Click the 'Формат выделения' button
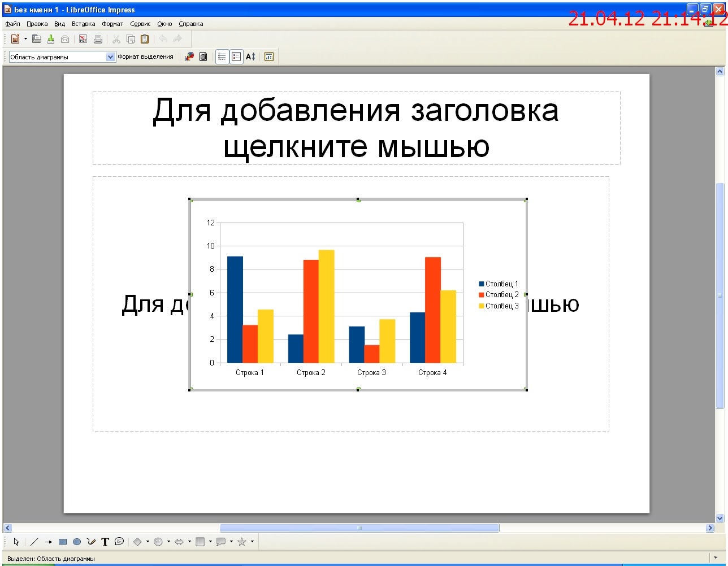Viewport: 728px width, 566px height. click(145, 56)
